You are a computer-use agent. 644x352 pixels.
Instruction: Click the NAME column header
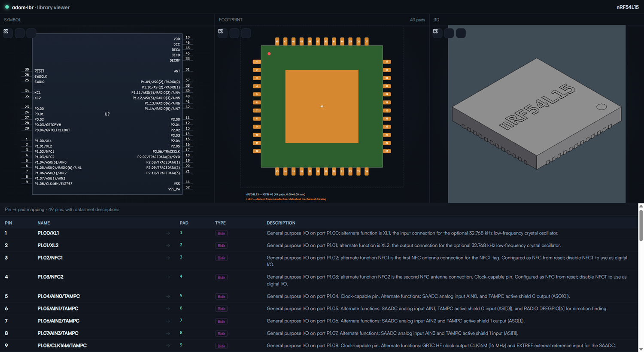[x=44, y=223]
